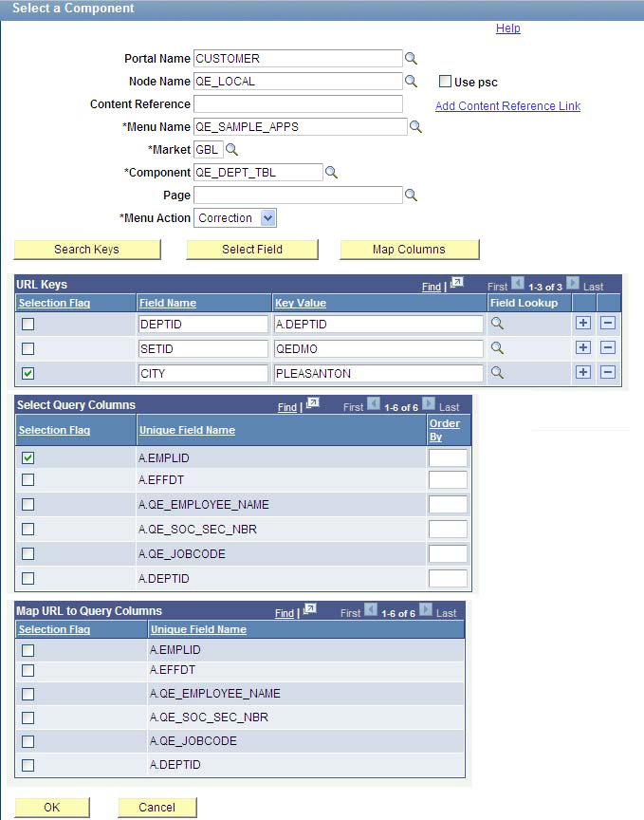644x820 pixels.
Task: Open lookup for Node Name field
Action: click(x=411, y=81)
